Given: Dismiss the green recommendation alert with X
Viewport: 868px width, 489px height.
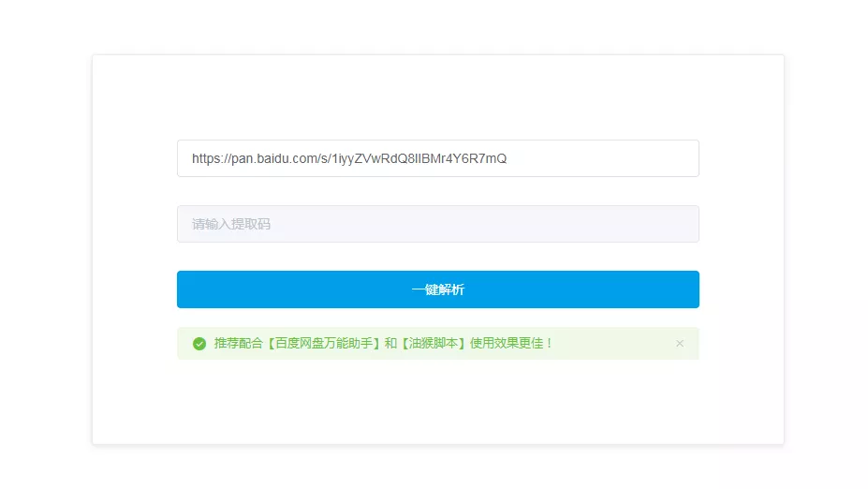Looking at the screenshot, I should coord(679,344).
